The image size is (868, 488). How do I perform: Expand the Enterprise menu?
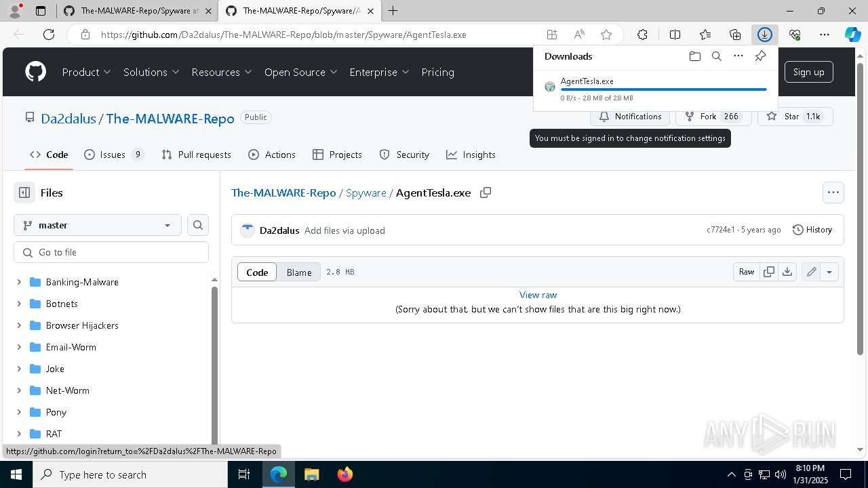point(380,72)
